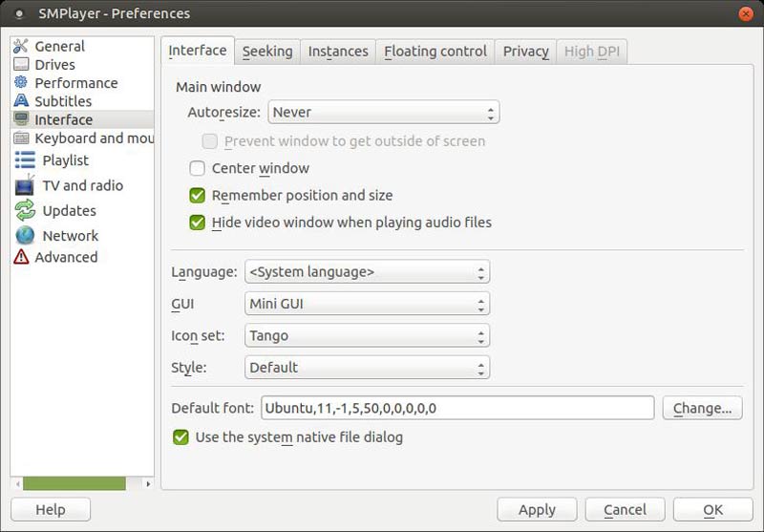The height and width of the screenshot is (532, 764).
Task: Uncheck Remember position and size
Action: pyautogui.click(x=197, y=196)
